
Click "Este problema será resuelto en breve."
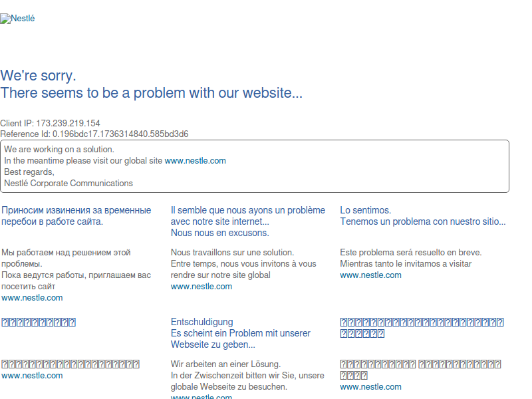coord(411,253)
